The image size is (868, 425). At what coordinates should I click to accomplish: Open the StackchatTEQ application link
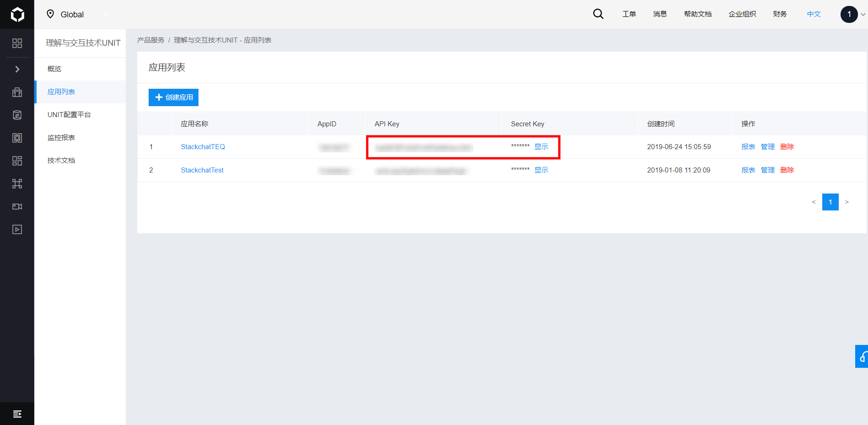(x=203, y=147)
